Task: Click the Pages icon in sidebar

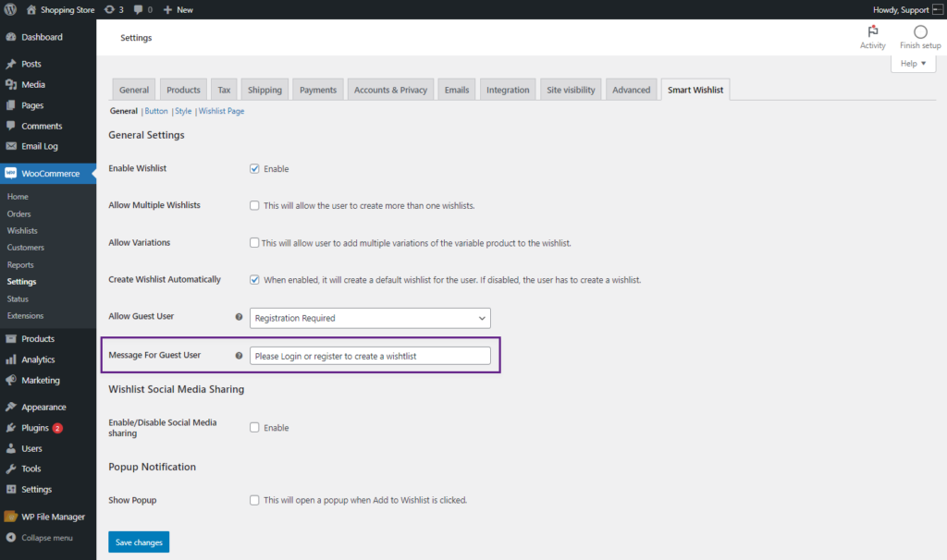Action: tap(11, 105)
